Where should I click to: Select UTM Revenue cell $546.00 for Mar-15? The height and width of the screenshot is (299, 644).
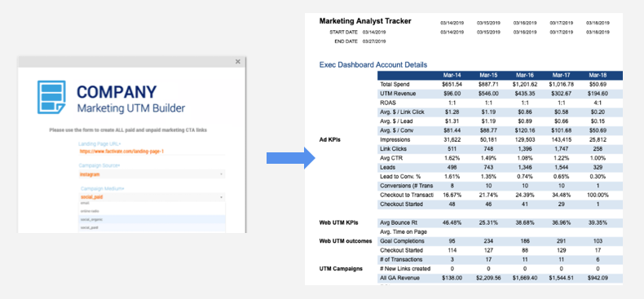pos(489,94)
